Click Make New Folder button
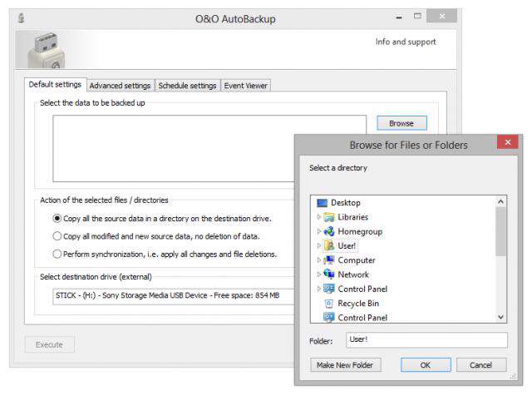 coord(346,365)
